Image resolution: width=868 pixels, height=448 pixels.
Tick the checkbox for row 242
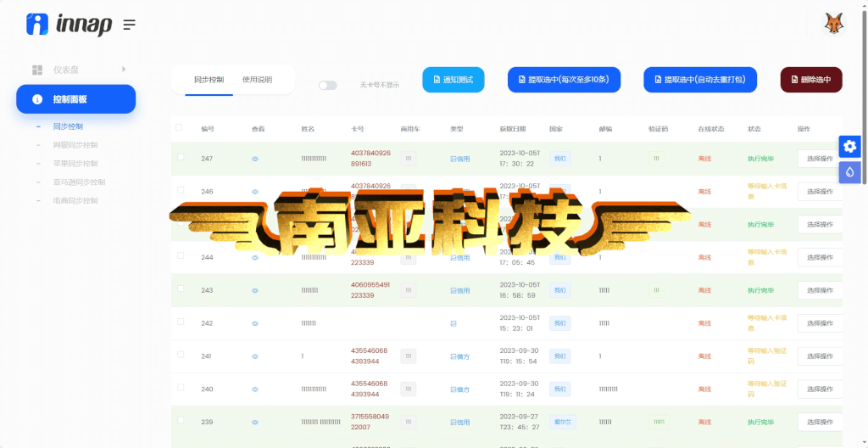click(181, 322)
